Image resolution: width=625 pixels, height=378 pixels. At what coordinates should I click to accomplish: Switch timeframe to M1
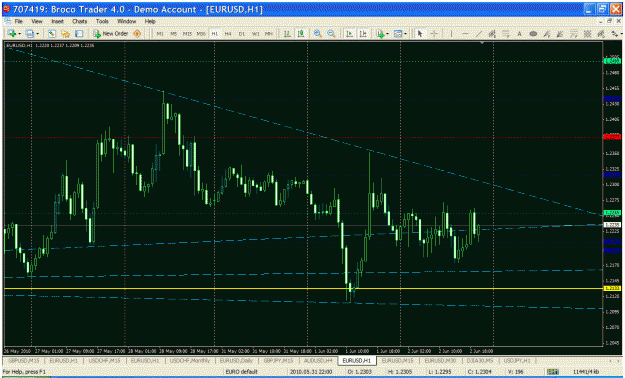point(160,34)
